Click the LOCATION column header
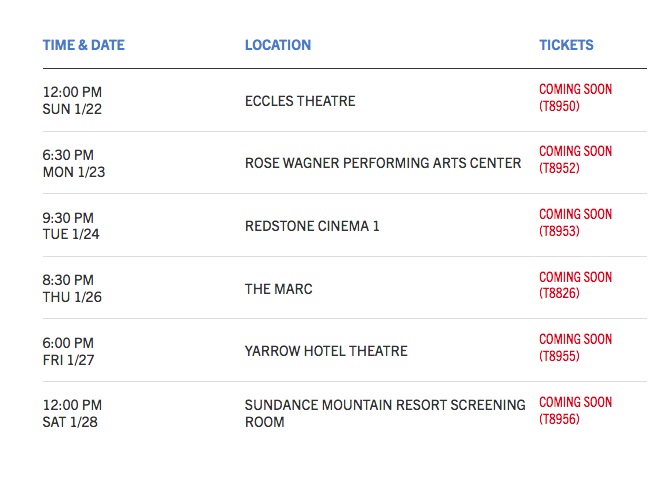The height and width of the screenshot is (502, 672). [x=277, y=45]
